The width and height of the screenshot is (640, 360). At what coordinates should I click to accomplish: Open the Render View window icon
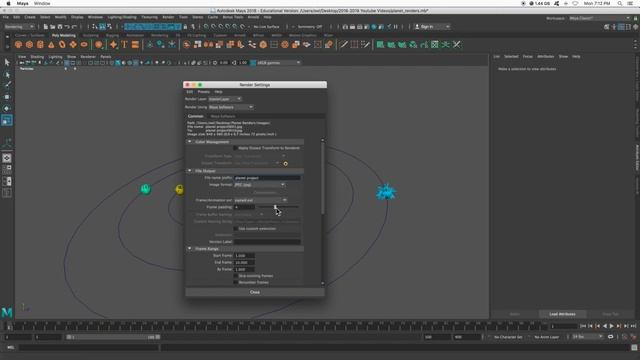(345, 27)
